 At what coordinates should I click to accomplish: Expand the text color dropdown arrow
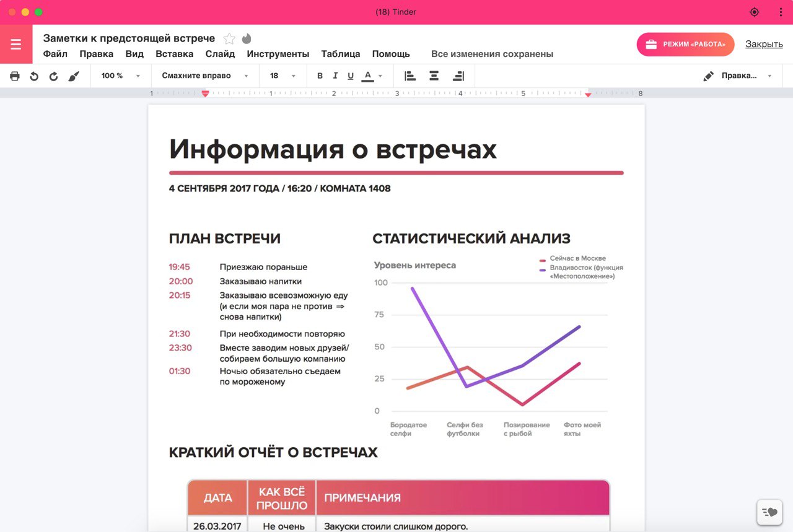[x=380, y=76]
